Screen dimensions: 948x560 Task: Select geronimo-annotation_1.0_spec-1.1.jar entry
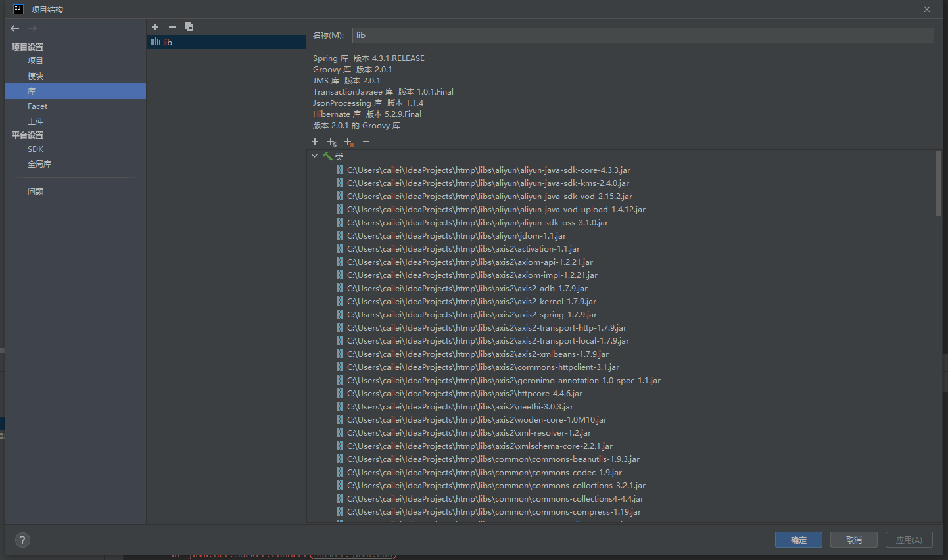504,380
